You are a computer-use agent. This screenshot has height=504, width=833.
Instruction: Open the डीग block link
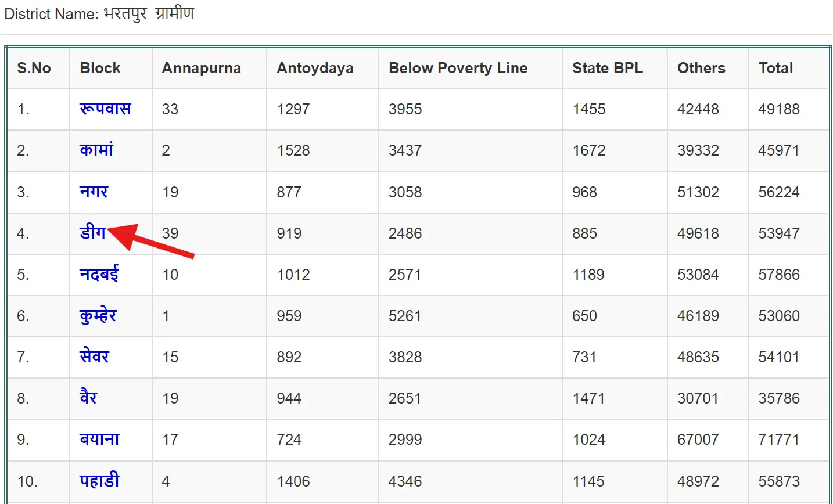(x=92, y=233)
